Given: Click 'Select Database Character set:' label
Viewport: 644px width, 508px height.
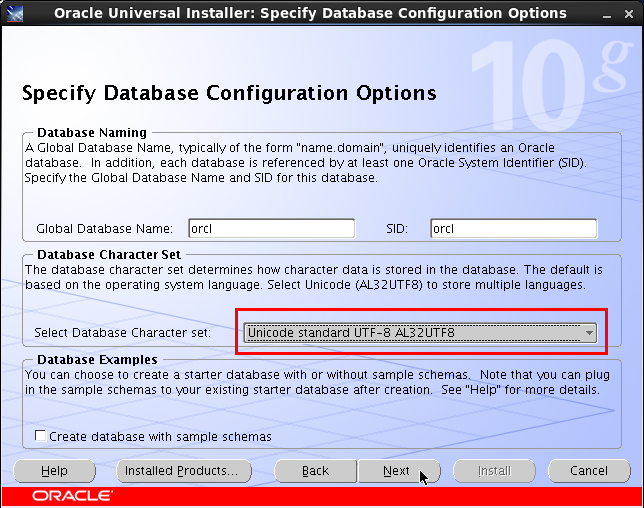Looking at the screenshot, I should pyautogui.click(x=122, y=333).
